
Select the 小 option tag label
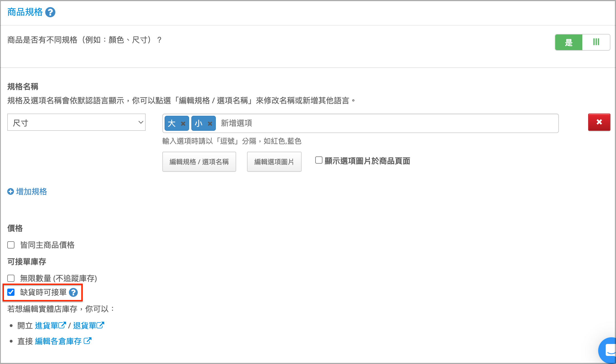point(199,123)
